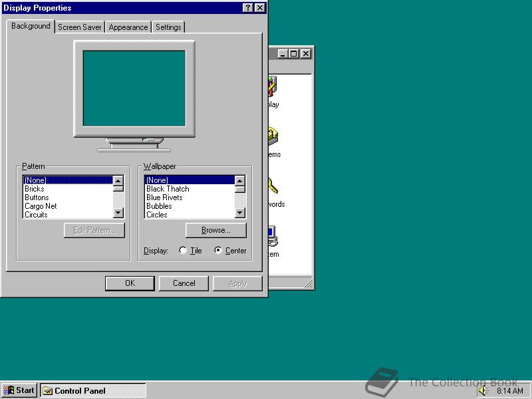Switch to the Screen Saver tab
The height and width of the screenshot is (399, 532).
tap(79, 27)
